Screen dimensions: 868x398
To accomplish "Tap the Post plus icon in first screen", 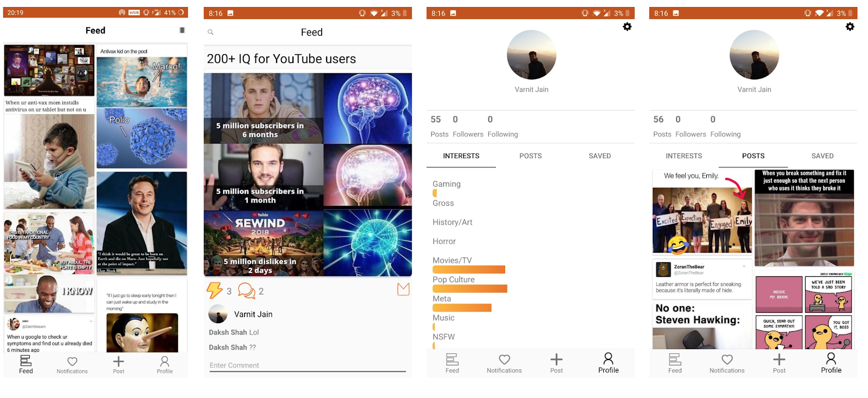I will pyautogui.click(x=119, y=365).
